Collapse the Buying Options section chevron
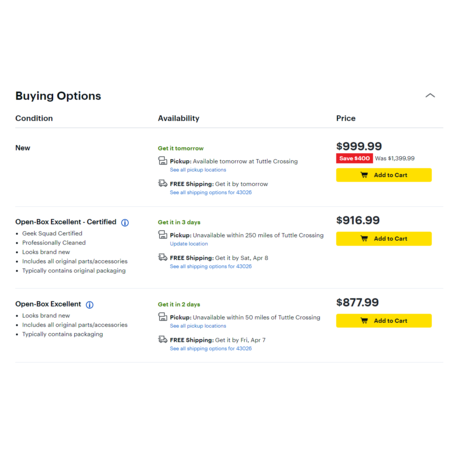This screenshot has width=450, height=450. pyautogui.click(x=430, y=95)
